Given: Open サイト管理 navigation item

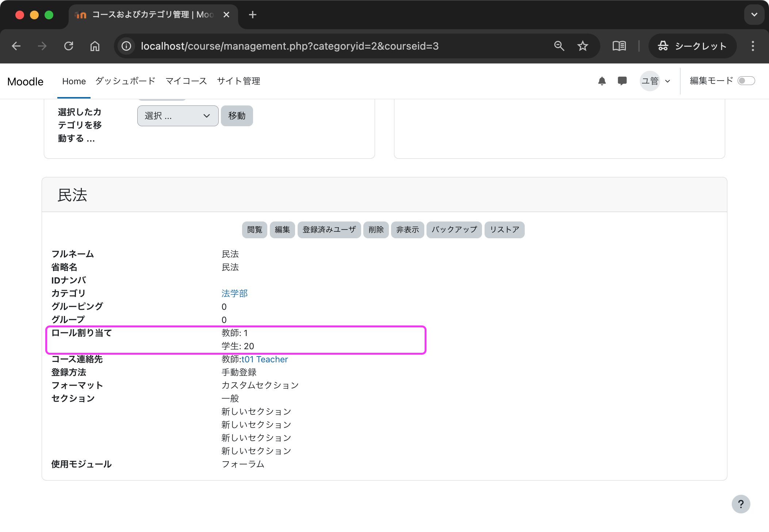Looking at the screenshot, I should tap(238, 81).
